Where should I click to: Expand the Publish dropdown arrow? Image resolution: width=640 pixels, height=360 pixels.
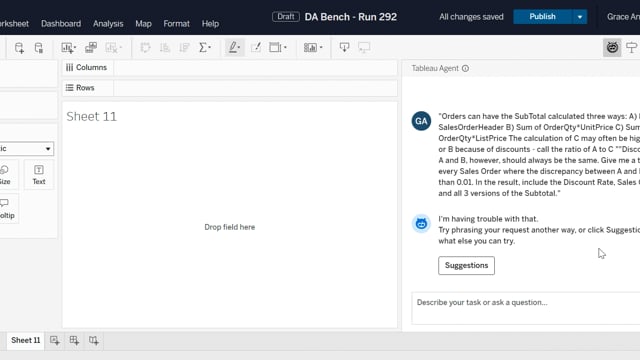pyautogui.click(x=580, y=17)
